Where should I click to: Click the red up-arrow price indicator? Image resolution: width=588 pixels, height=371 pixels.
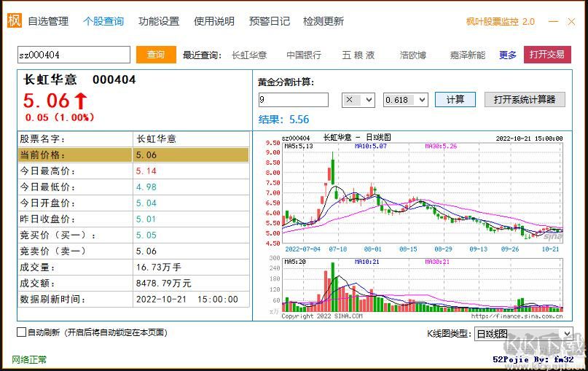point(81,101)
